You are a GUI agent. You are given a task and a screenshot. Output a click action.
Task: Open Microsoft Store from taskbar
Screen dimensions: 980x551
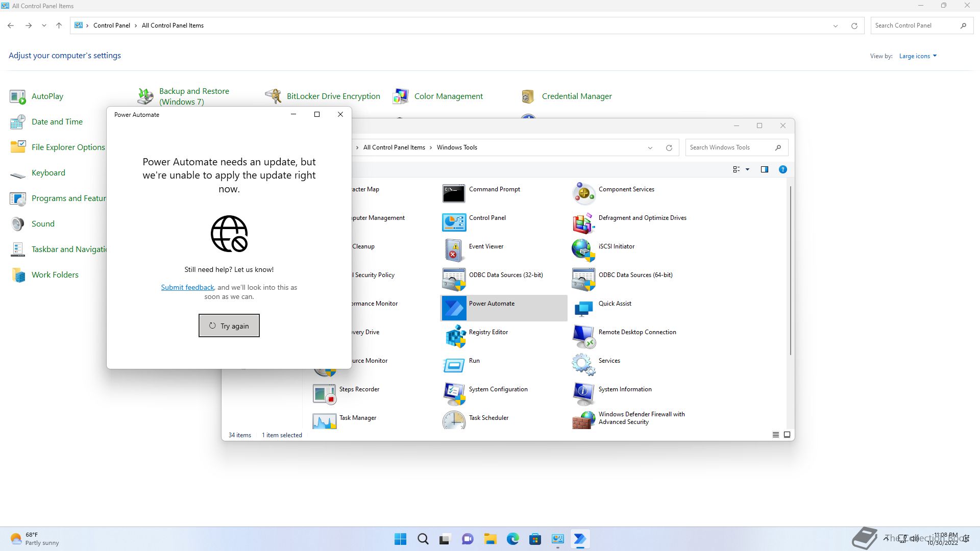click(535, 539)
